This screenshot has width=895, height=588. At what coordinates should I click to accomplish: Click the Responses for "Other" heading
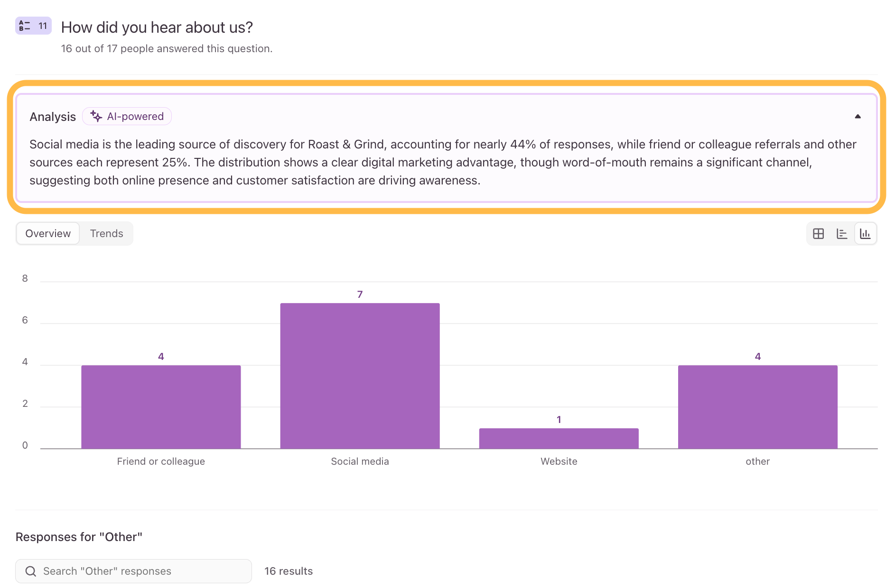pos(79,537)
